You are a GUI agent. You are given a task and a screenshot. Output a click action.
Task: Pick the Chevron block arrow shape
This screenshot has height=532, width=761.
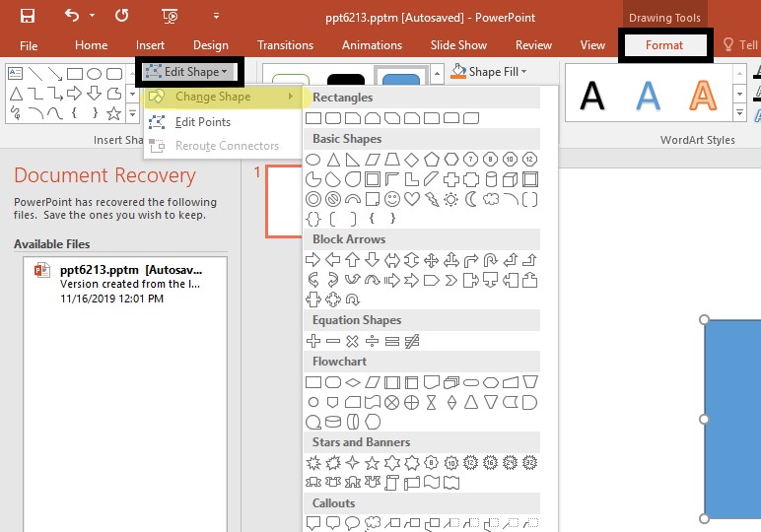[x=450, y=281]
